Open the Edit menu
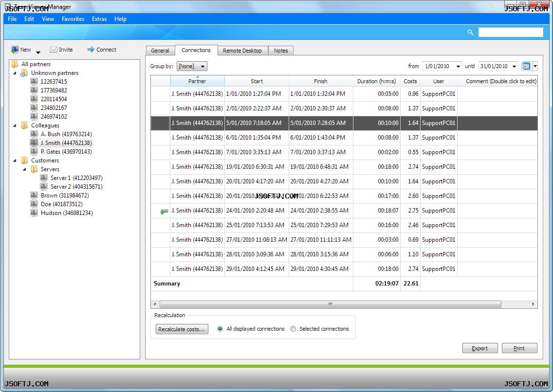This screenshot has height=392, width=553. (x=29, y=18)
